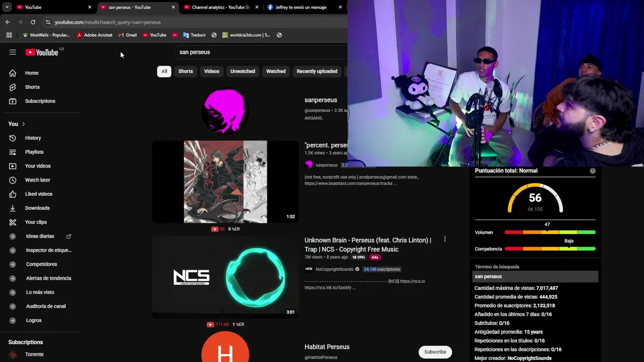Open sanperseus channel name link
The width and height of the screenshot is (644, 362).
pyautogui.click(x=320, y=100)
